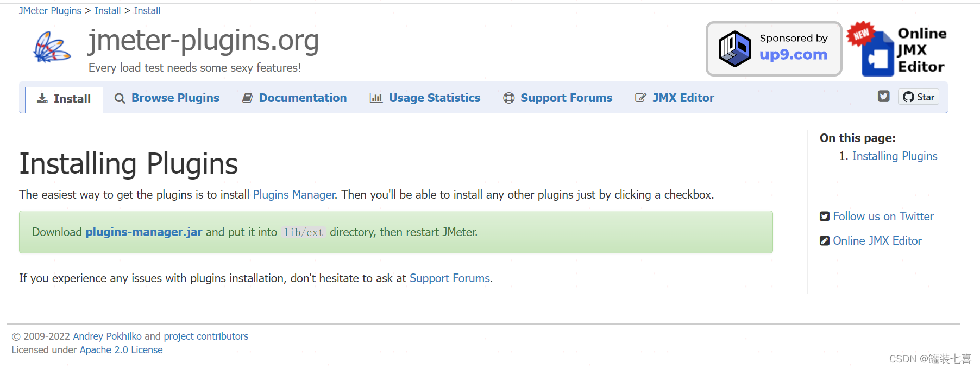Click the lib/ext code text
Image resolution: width=980 pixels, height=369 pixels.
(303, 233)
